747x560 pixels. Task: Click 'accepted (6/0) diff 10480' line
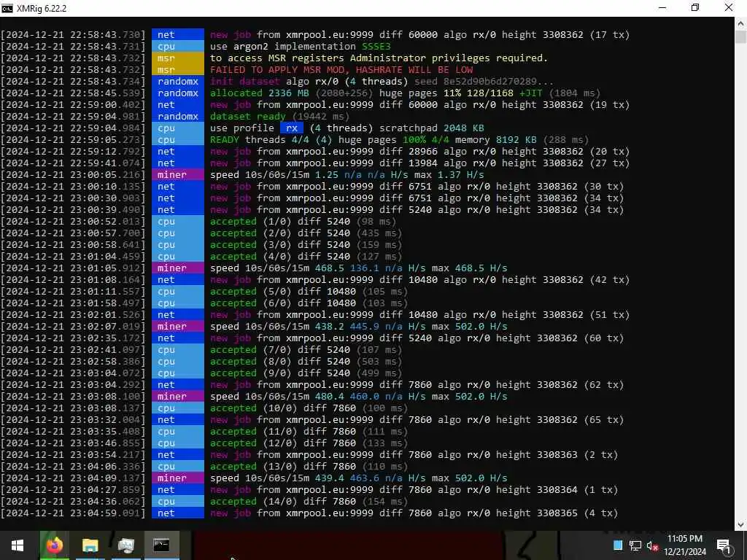coord(309,303)
